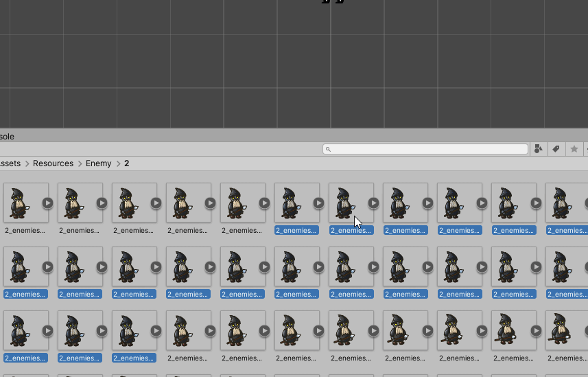Click the first asset name label in second row

[25, 294]
